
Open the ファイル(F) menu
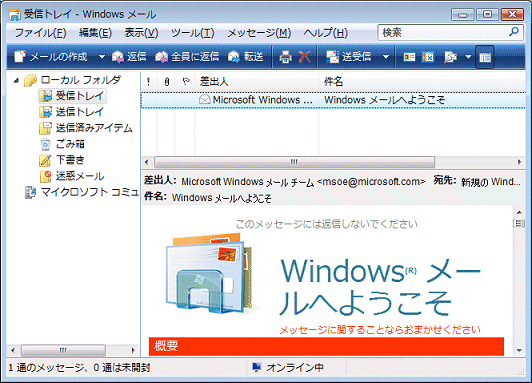(x=40, y=33)
